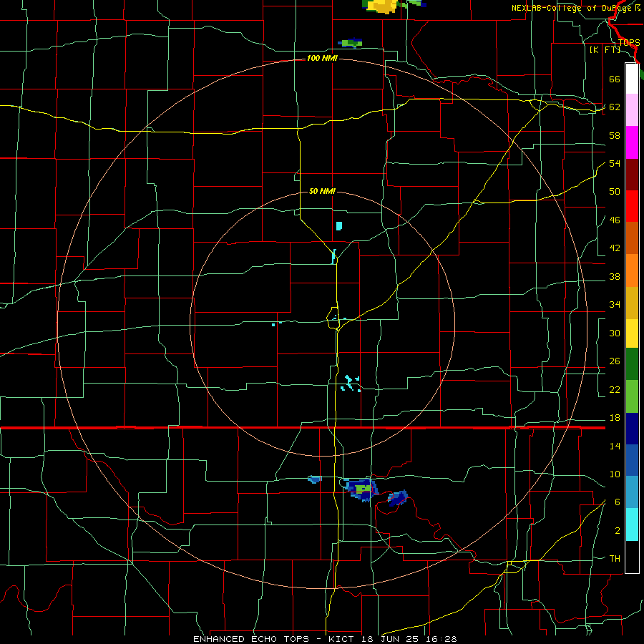This screenshot has width=644, height=644.
Task: Click the 14 legend value
Action: tap(615, 446)
